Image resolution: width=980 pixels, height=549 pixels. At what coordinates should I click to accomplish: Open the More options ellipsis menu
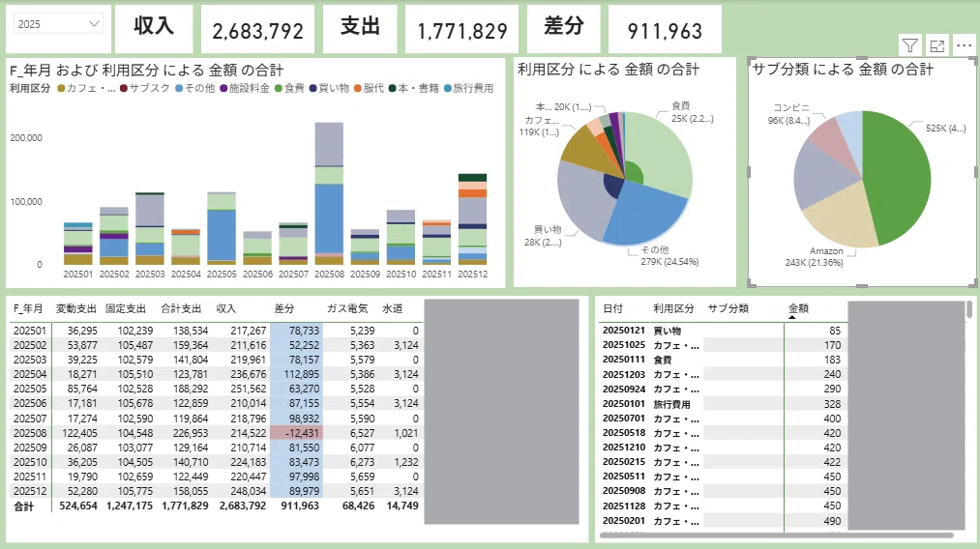click(x=964, y=45)
